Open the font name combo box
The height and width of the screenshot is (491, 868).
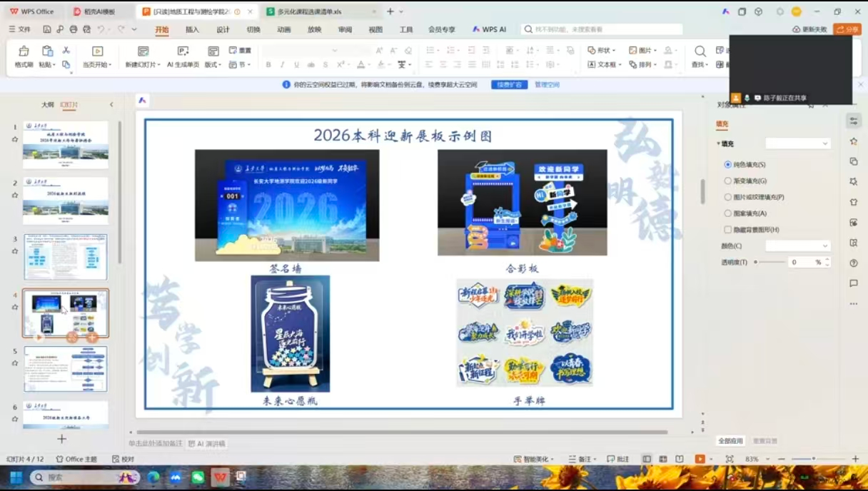coord(301,51)
